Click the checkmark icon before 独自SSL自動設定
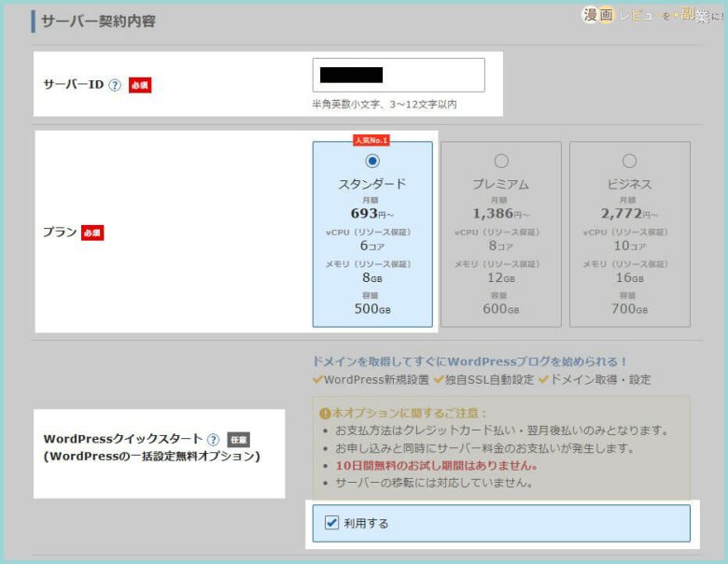The height and width of the screenshot is (564, 728). 439,380
